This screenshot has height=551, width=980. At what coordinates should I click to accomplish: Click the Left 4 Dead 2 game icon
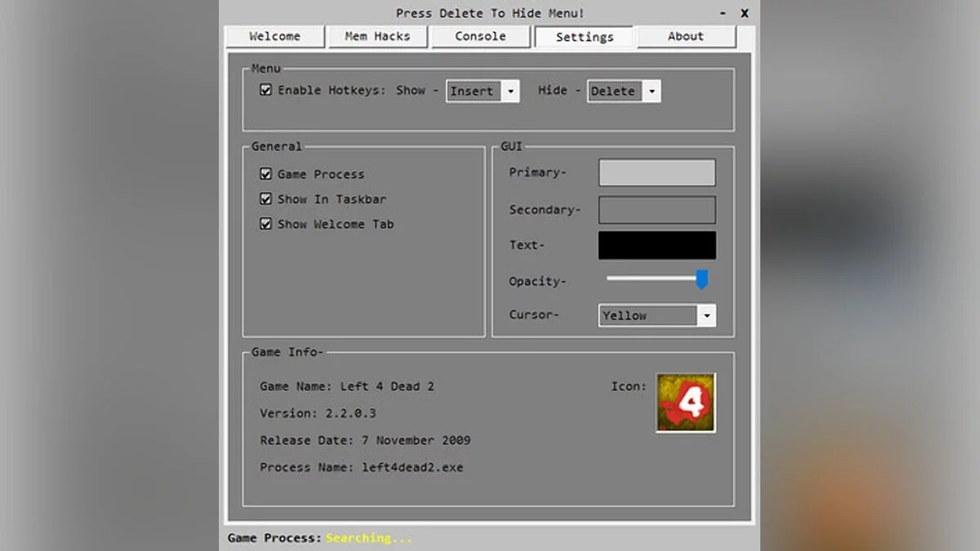685,403
